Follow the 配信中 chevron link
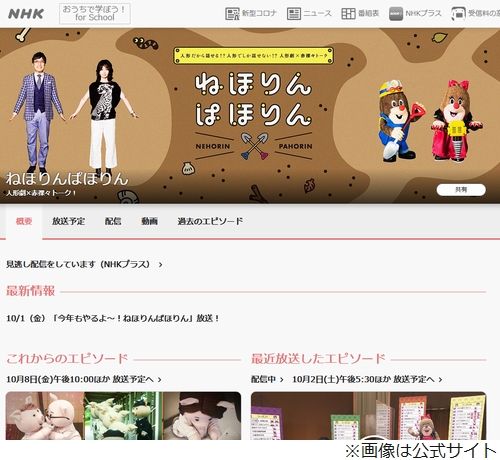The width and height of the screenshot is (500, 460). point(267,379)
